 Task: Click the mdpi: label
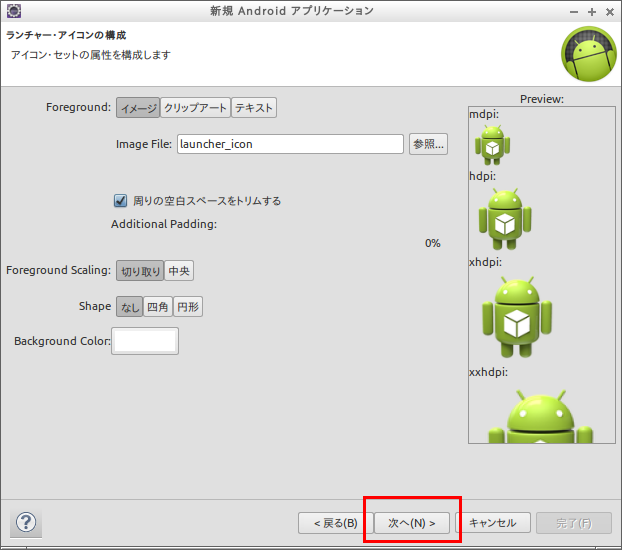pyautogui.click(x=484, y=114)
